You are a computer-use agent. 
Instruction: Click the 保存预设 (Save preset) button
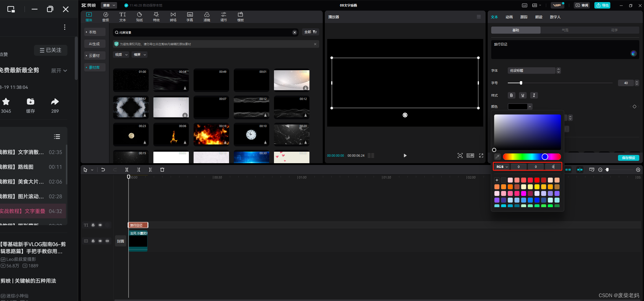629,158
